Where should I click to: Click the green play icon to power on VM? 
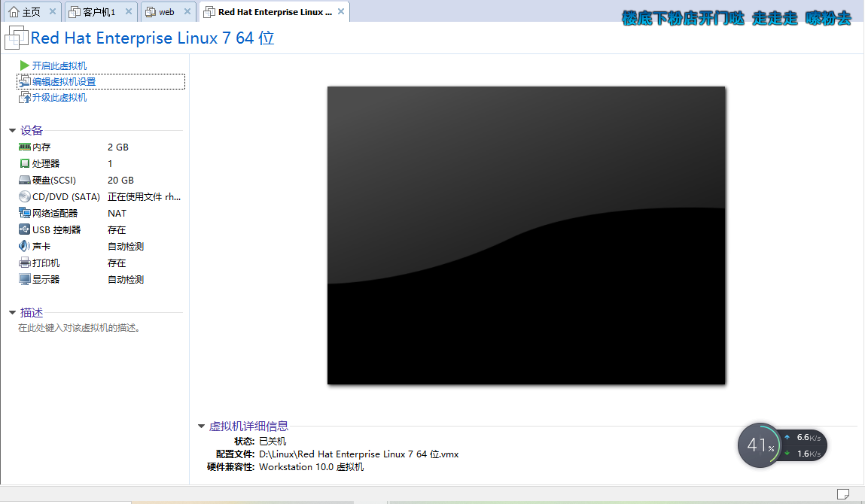point(24,65)
